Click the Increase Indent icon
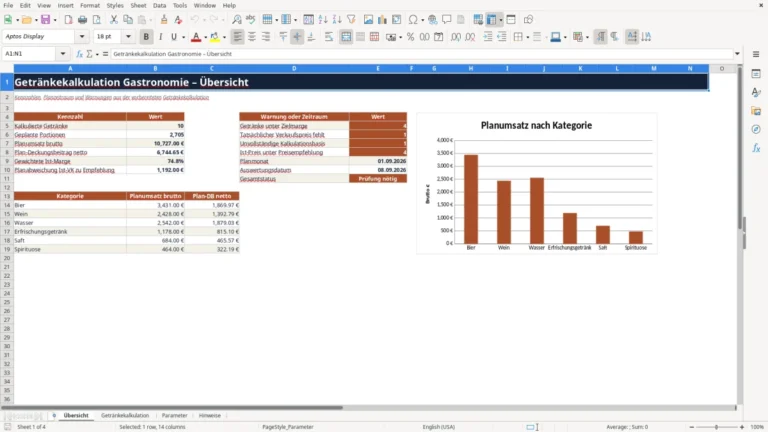The width and height of the screenshot is (768, 432). pyautogui.click(x=488, y=37)
